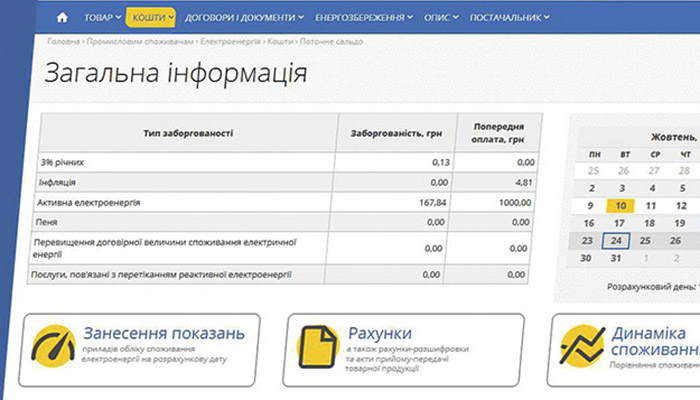
Task: Expand the ТОВАР dropdown menu
Action: pos(101,17)
